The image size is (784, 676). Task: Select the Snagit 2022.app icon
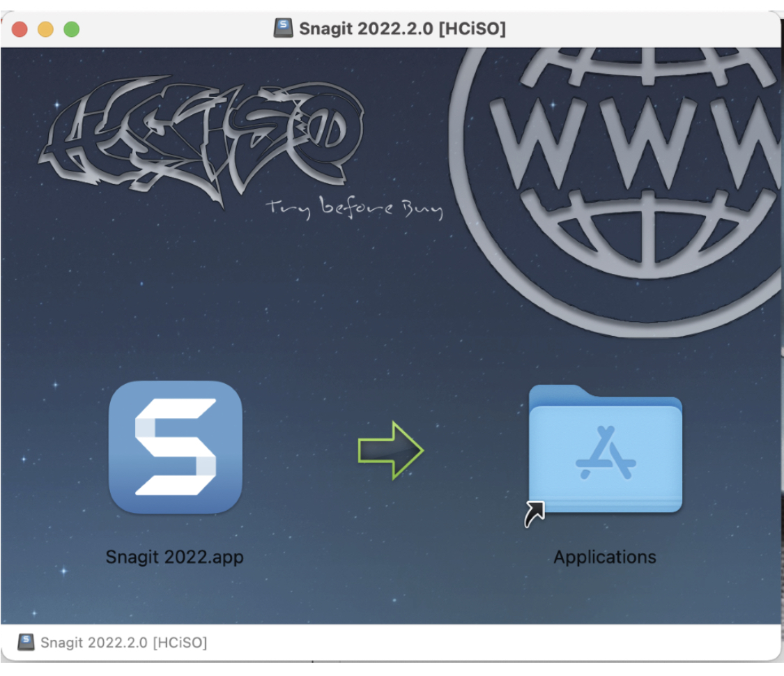(176, 447)
